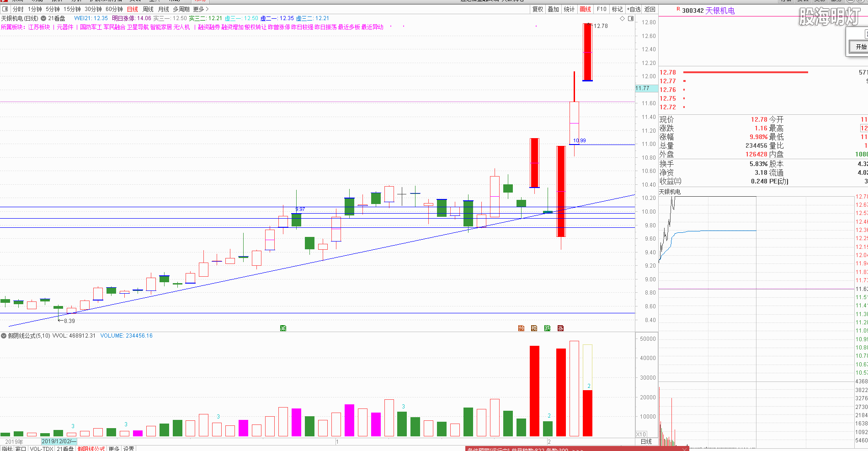Click the 融资融券 tag link
868x451 pixels.
209,27
